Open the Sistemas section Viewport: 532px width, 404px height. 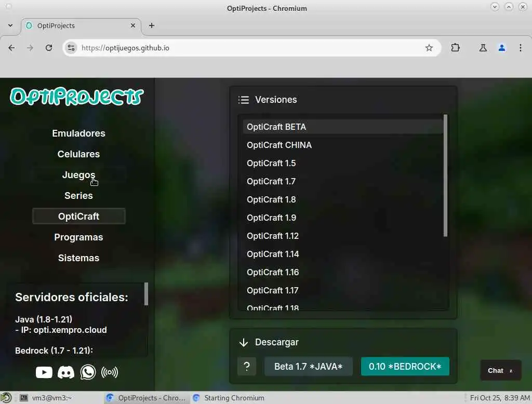tap(79, 258)
